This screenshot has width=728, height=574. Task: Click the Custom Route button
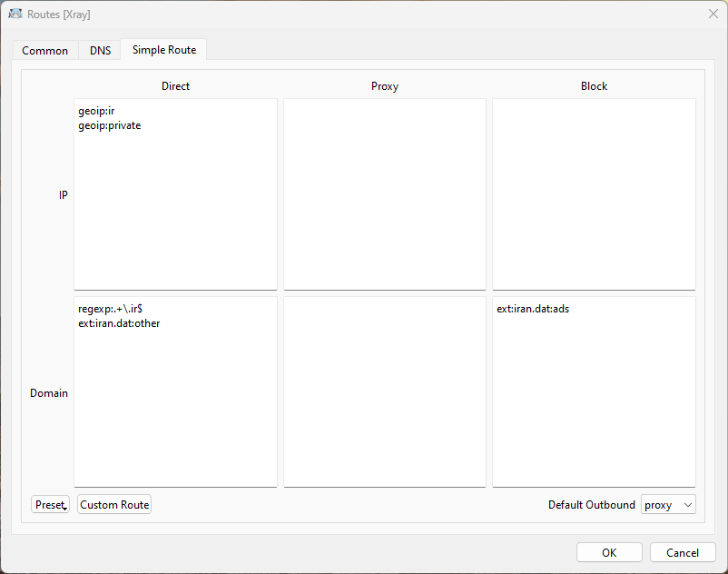tap(114, 504)
